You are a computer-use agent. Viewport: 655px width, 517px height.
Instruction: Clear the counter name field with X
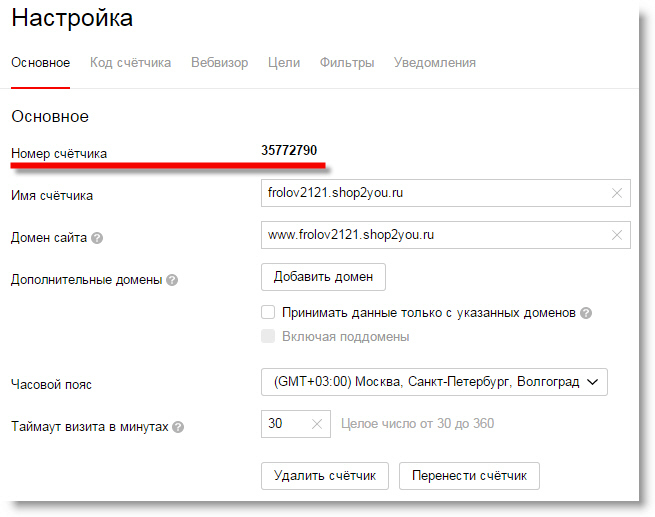617,193
